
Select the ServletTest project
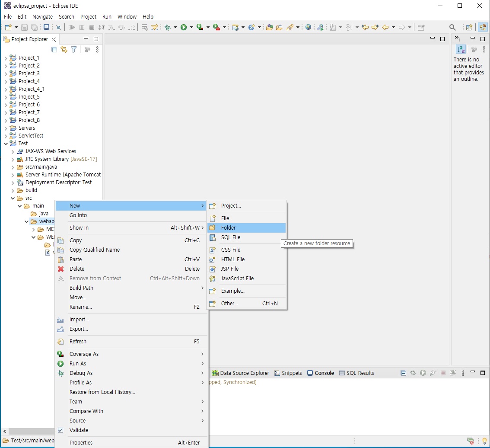pyautogui.click(x=31, y=136)
